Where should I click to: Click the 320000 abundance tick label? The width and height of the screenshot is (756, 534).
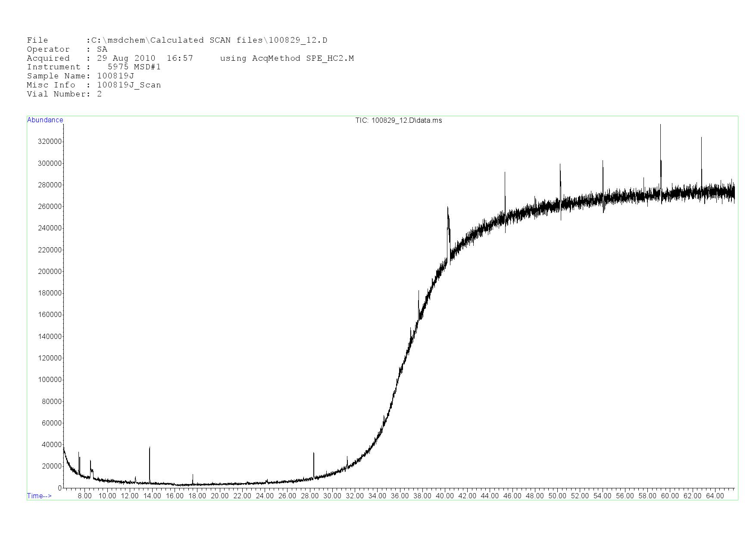(x=50, y=142)
